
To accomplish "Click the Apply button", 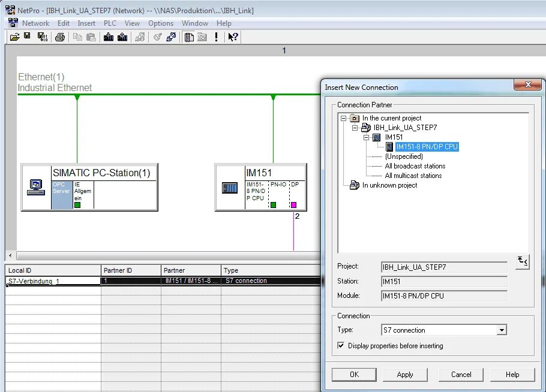I will tap(405, 375).
